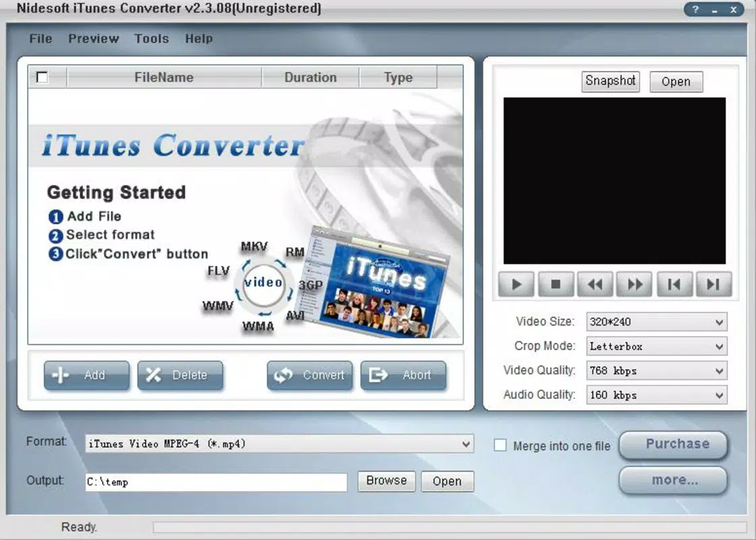Click the Duration column header

tap(310, 77)
